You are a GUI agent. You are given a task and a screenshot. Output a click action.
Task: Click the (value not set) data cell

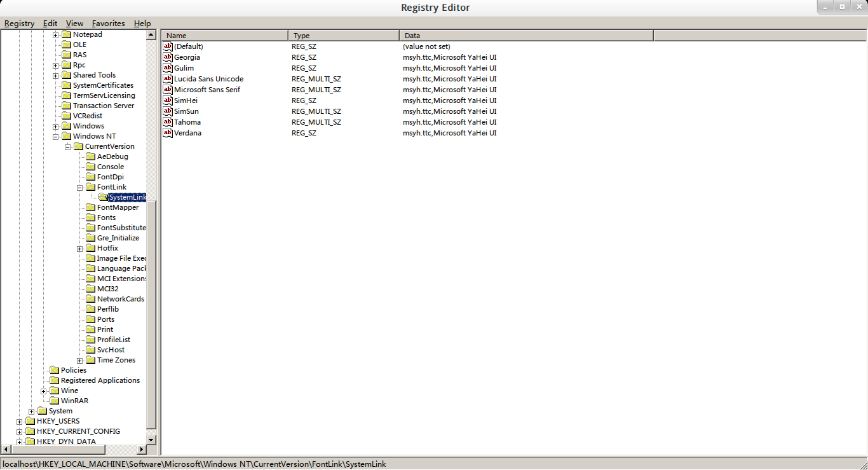426,46
